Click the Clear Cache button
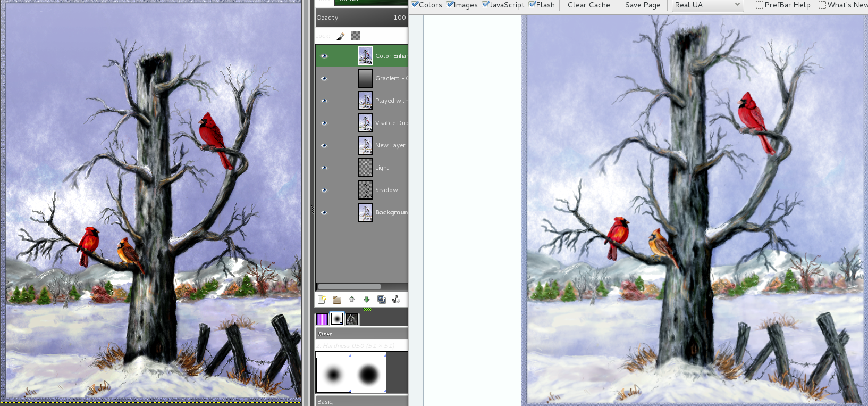Screen dimensions: 868x406 click(588, 5)
